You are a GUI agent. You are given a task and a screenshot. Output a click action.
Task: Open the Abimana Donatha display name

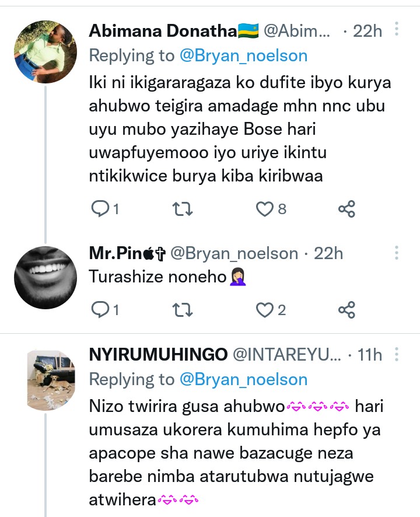coord(164,30)
